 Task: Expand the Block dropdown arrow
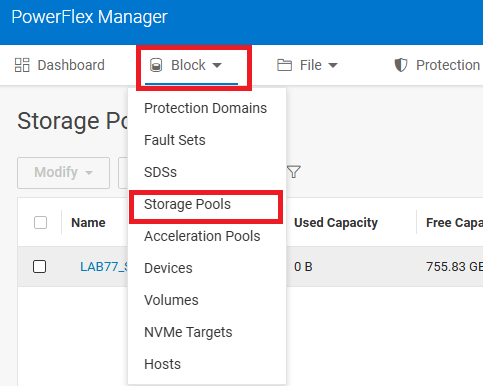pyautogui.click(x=217, y=65)
